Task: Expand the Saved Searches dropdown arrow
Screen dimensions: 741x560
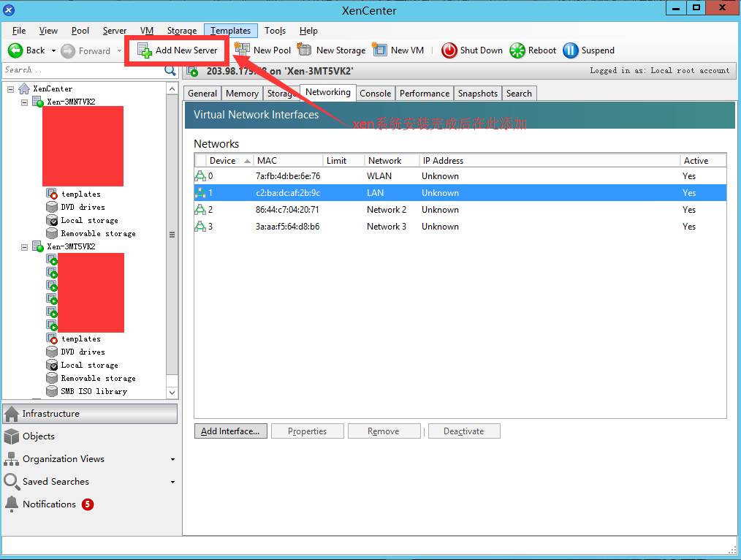Action: pos(172,482)
